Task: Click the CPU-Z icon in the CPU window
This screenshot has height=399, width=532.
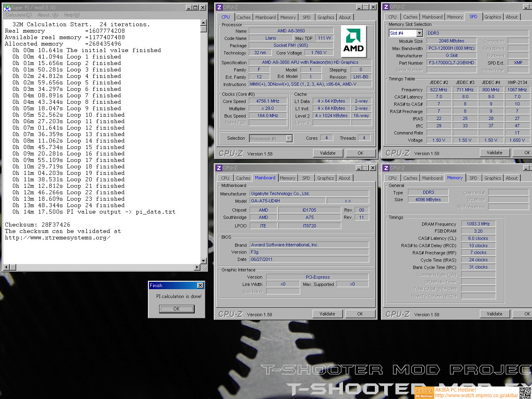Action: click(219, 7)
